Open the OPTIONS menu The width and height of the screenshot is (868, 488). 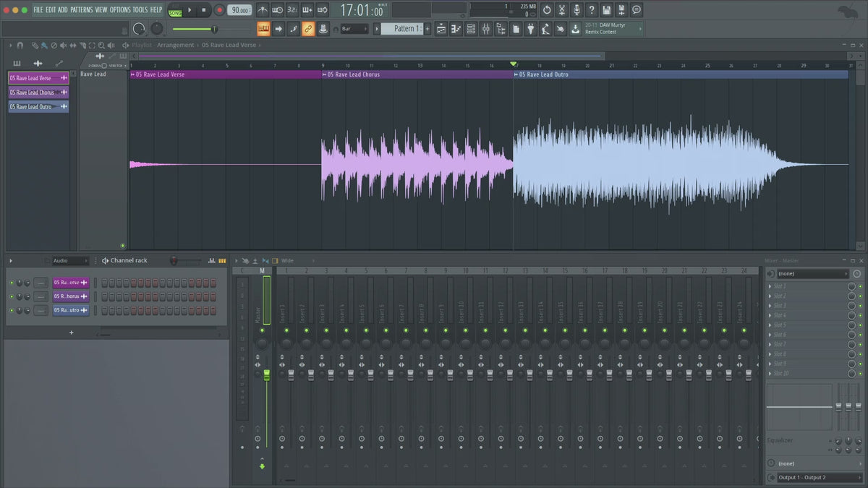pos(119,10)
